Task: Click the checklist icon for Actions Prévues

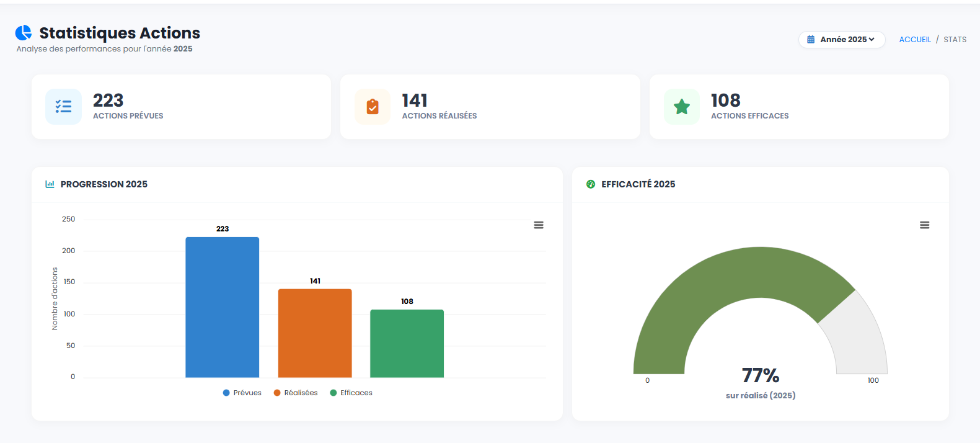Action: tap(63, 107)
